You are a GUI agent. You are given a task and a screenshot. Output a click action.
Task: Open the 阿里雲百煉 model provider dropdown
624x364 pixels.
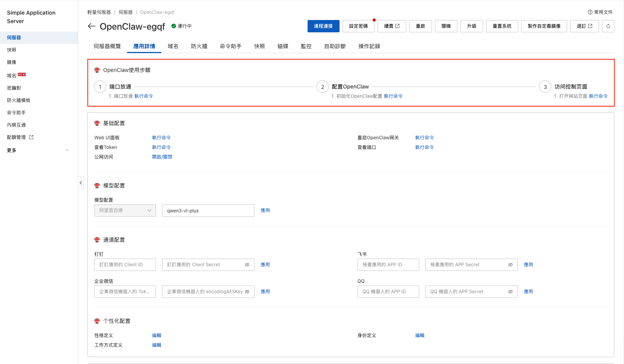click(125, 210)
